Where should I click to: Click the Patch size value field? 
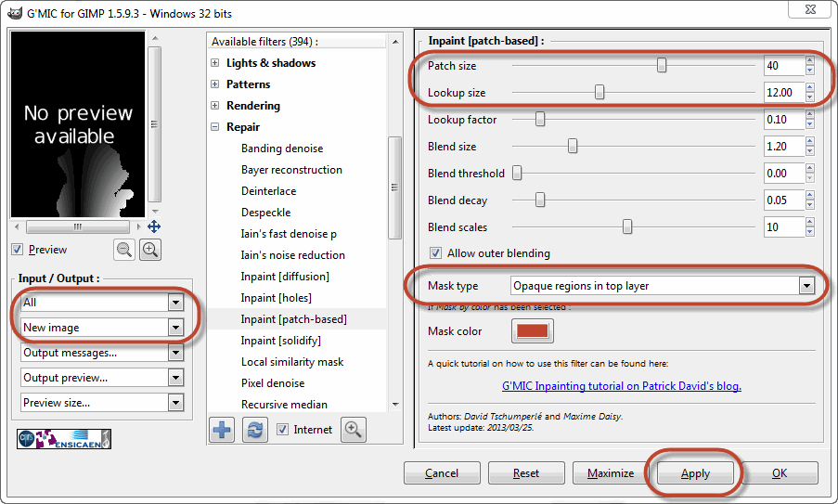[784, 66]
